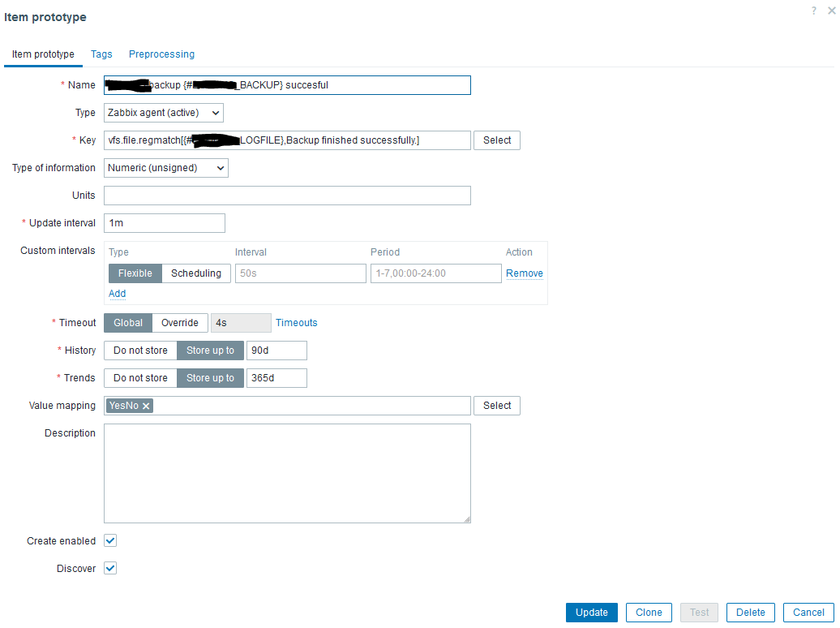The height and width of the screenshot is (628, 840).
Task: Click the Trends 365d period field
Action: coord(276,378)
